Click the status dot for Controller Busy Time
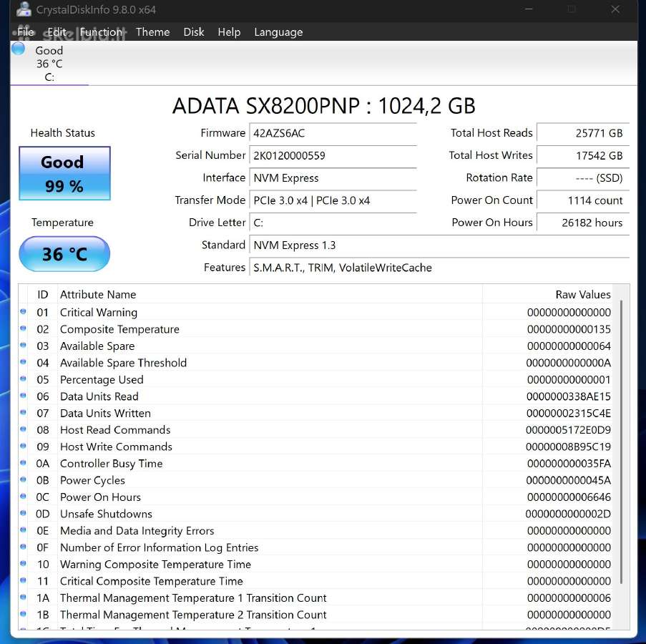 pos(23,463)
